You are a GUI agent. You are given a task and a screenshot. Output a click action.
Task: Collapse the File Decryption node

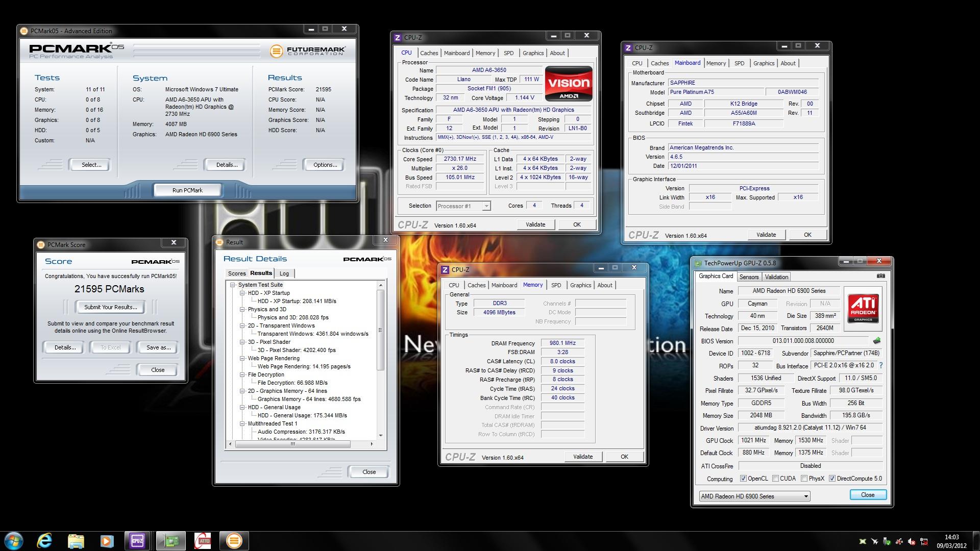click(242, 374)
